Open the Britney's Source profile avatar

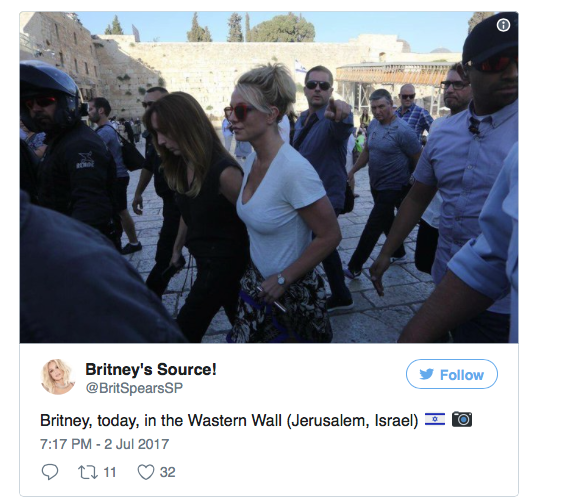click(57, 377)
